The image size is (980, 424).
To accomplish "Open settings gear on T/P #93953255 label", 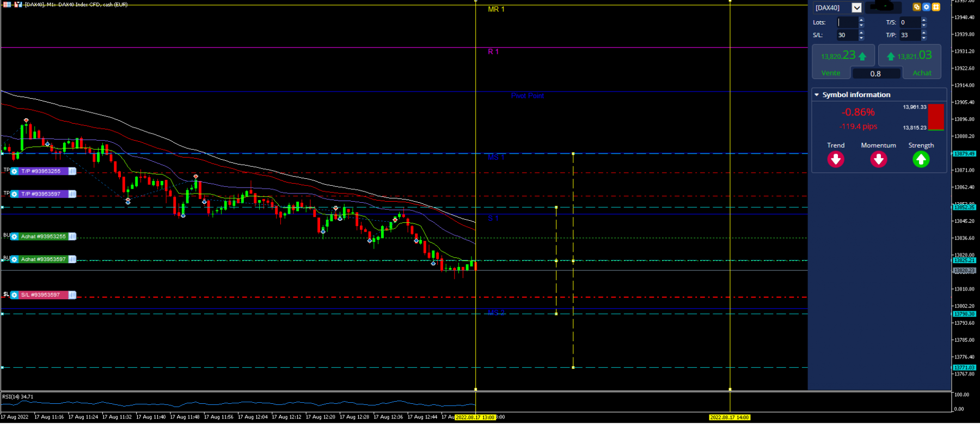I will pos(15,171).
